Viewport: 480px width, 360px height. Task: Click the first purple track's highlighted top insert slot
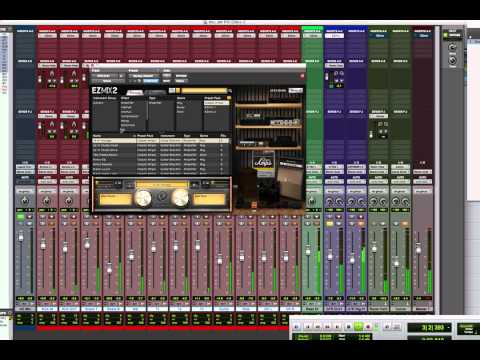[334, 36]
